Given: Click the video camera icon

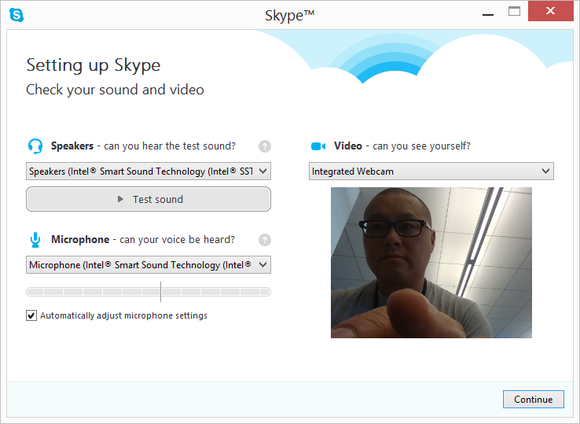Looking at the screenshot, I should (x=318, y=146).
